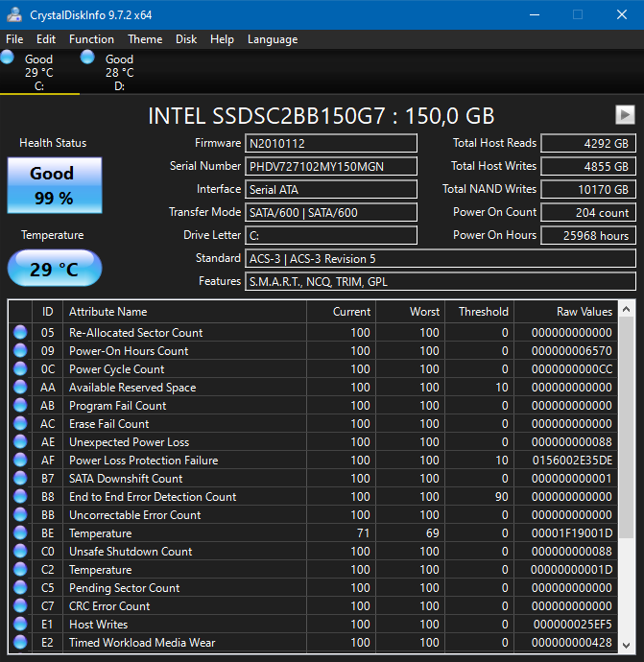
Task: Click status orb for Re-Allocated Sector Count
Action: pos(20,332)
